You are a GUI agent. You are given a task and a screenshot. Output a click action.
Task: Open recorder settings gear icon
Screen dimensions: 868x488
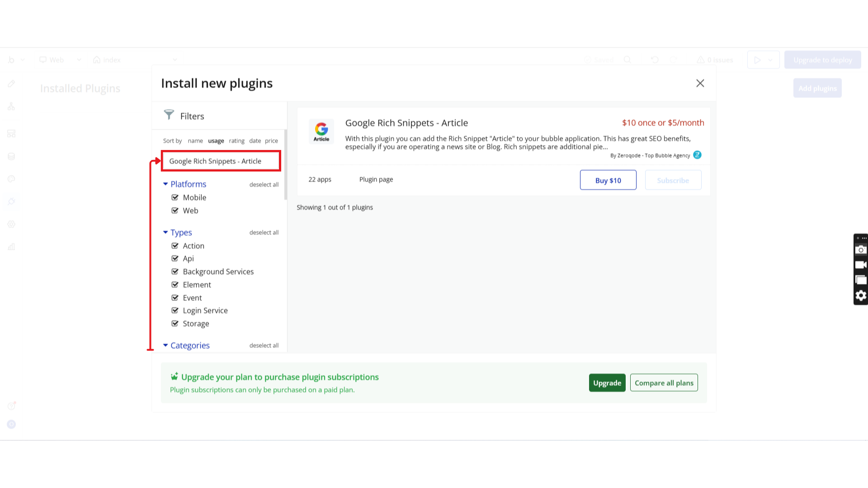[x=861, y=296]
